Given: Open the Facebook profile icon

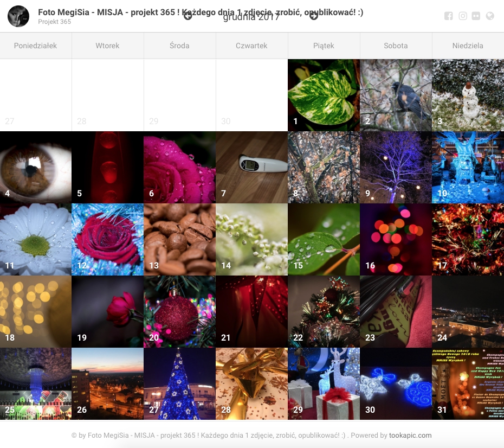Looking at the screenshot, I should pyautogui.click(x=449, y=16).
